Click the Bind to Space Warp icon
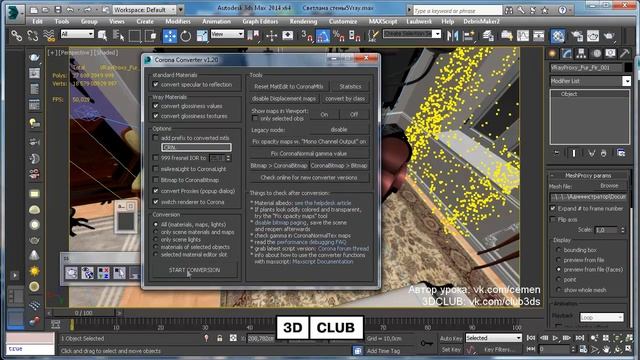The height and width of the screenshot is (360, 640). pos(49,36)
